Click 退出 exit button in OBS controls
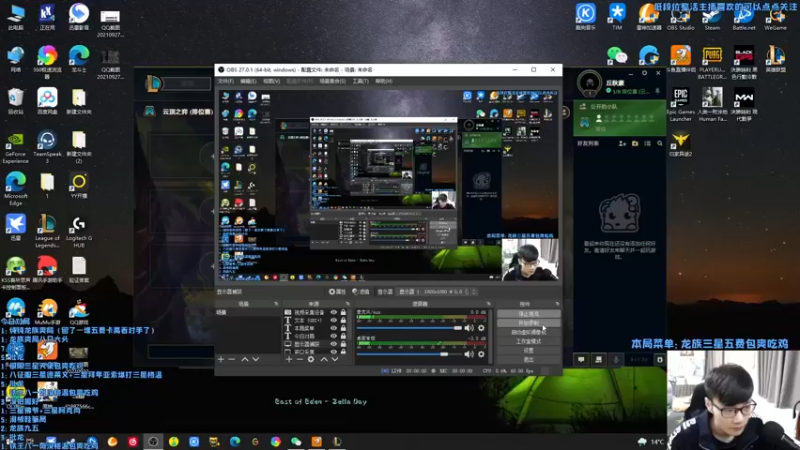 [x=528, y=360]
